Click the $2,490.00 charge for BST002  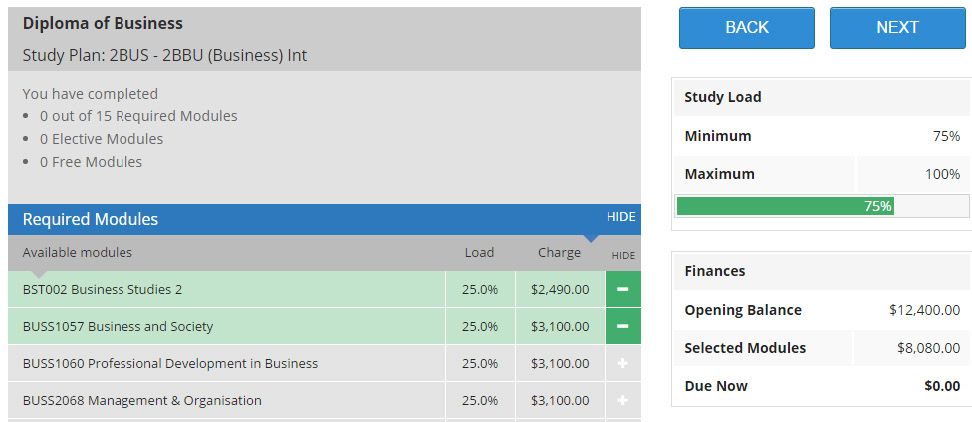(560, 289)
